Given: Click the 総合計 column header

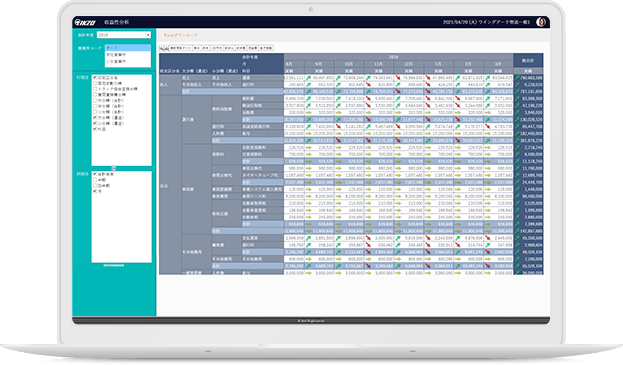Looking at the screenshot, I should coord(528,61).
